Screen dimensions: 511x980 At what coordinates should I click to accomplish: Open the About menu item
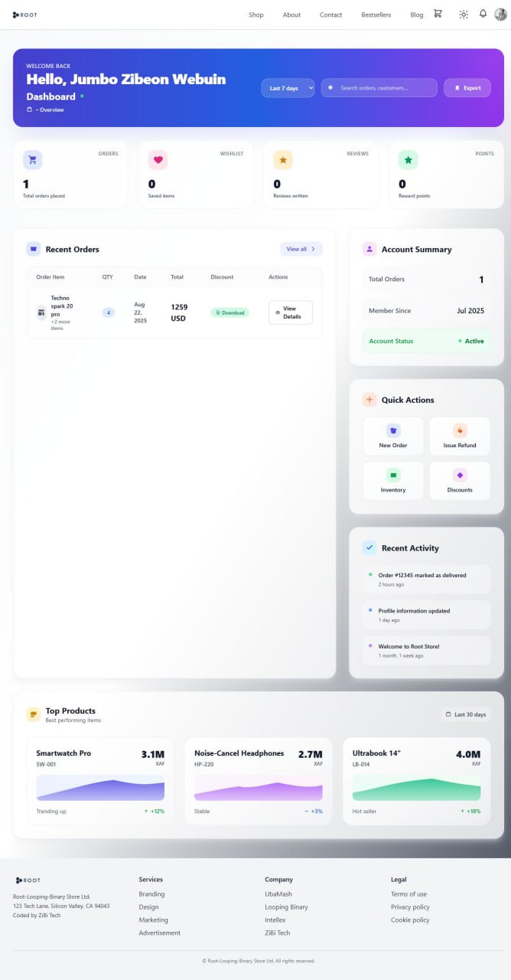(x=291, y=15)
